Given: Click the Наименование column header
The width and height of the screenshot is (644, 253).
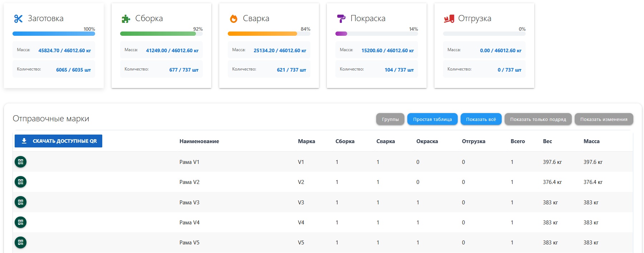Looking at the screenshot, I should 199,141.
